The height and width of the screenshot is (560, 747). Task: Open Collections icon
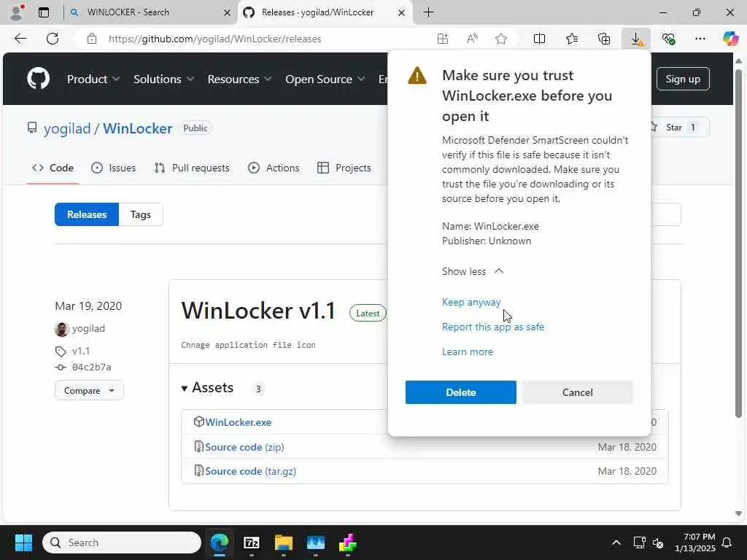pyautogui.click(x=603, y=39)
